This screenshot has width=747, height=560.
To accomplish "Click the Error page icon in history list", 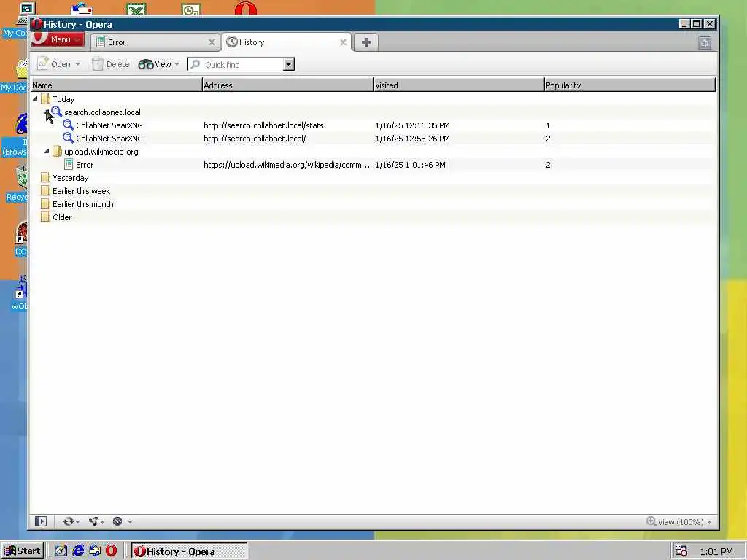I will point(69,165).
